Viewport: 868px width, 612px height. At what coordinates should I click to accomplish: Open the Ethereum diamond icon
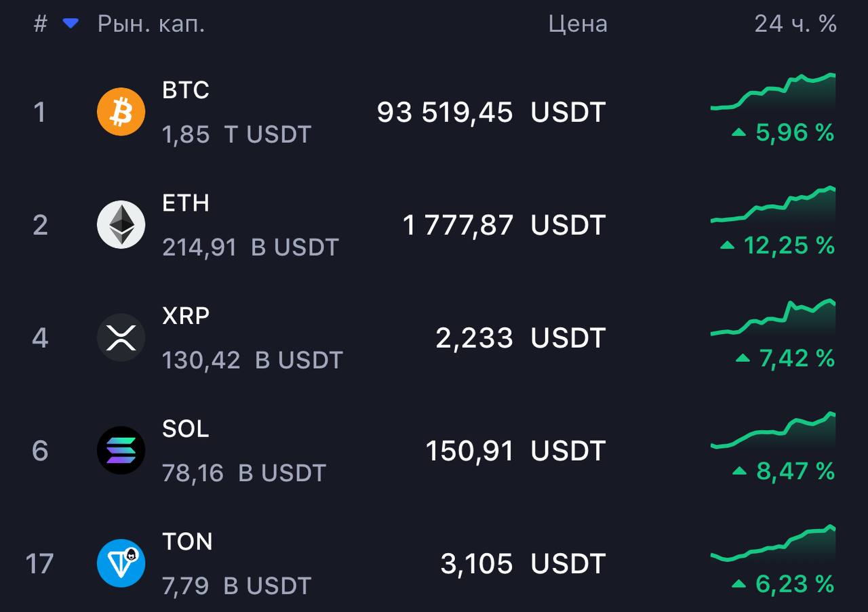(x=121, y=224)
